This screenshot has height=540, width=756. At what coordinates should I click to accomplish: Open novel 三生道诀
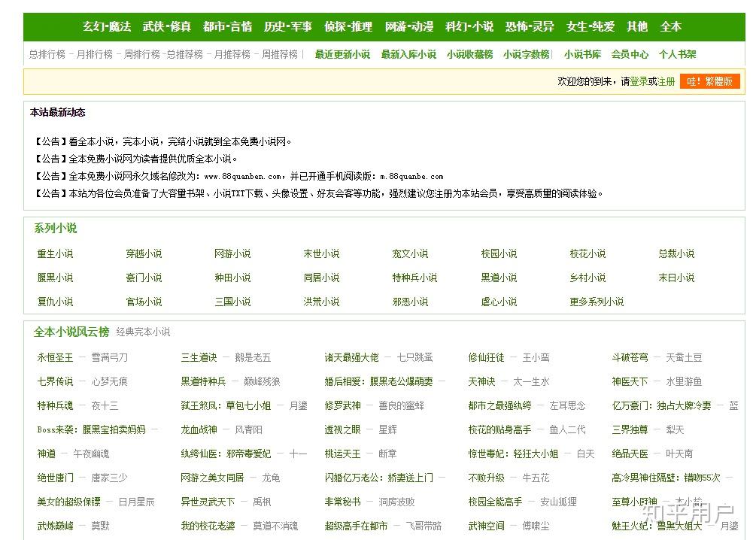[x=199, y=357]
